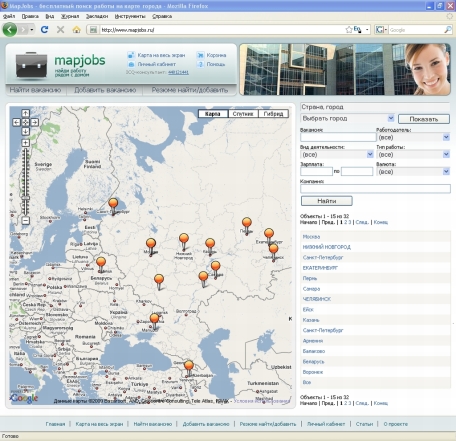The height and width of the screenshot is (441, 456).
Task: Open the Журнал menu in Firefox
Action: pyautogui.click(x=70, y=16)
